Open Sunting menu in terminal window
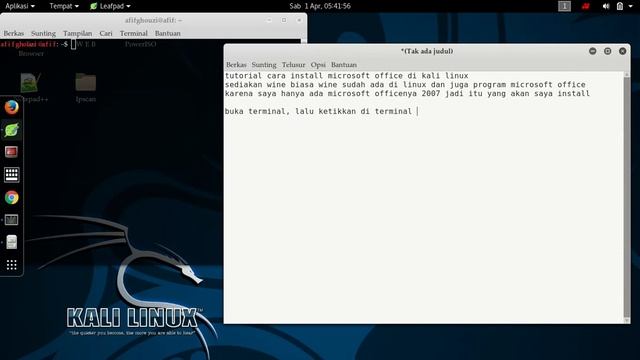640x360 pixels. (x=43, y=33)
